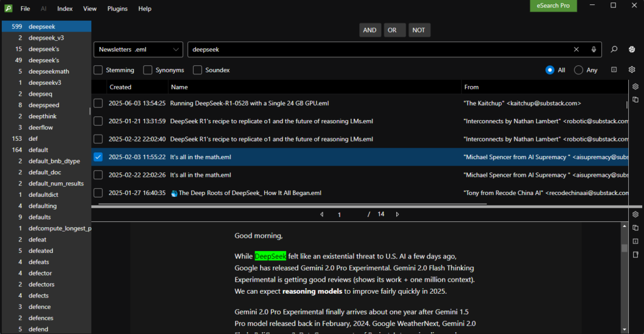The image size is (644, 334).
Task: Select the Any radio button
Action: (579, 70)
